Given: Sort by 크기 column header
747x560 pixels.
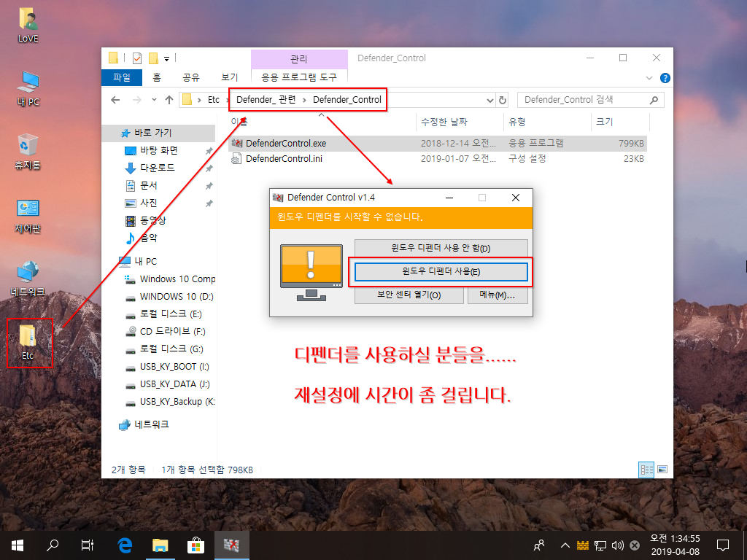Looking at the screenshot, I should 620,122.
